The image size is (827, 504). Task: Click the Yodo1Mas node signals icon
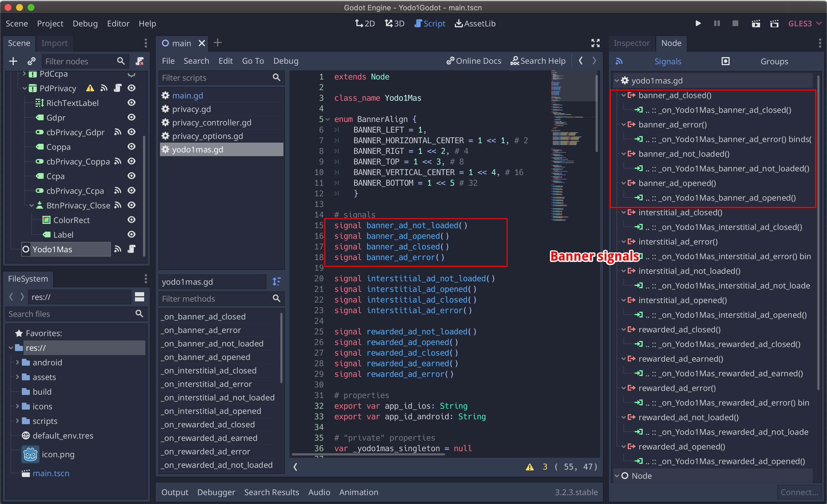tap(117, 249)
